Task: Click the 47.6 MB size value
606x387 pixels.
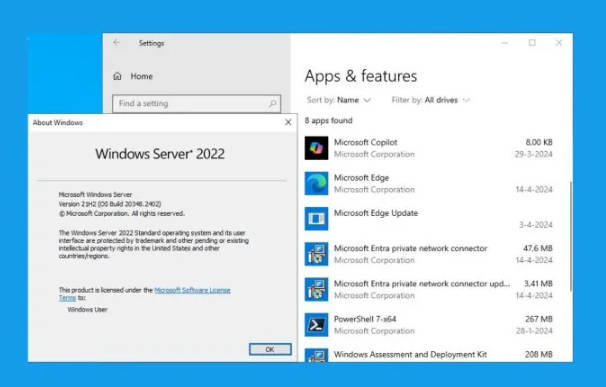Action: click(538, 248)
